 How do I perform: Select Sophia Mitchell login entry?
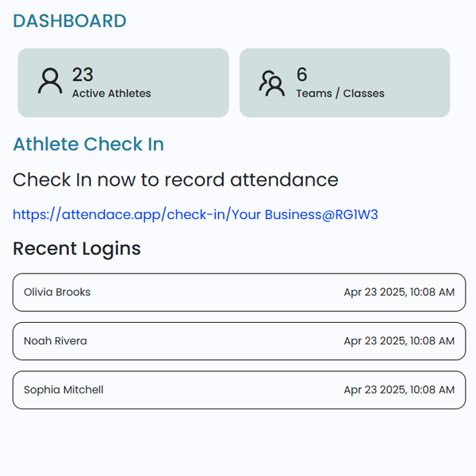click(239, 390)
